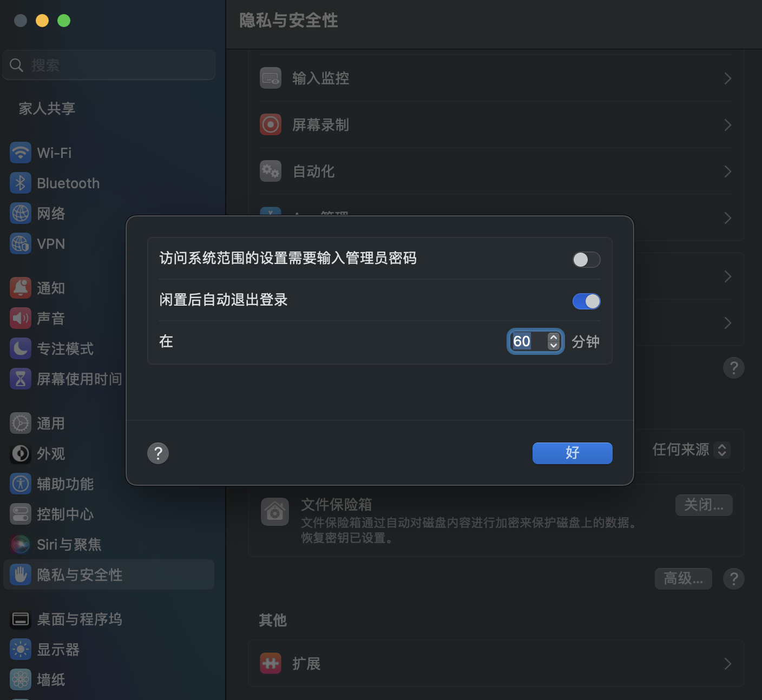Disable 闲置后自动退出登录 toggle
The width and height of the screenshot is (762, 700).
[586, 301]
